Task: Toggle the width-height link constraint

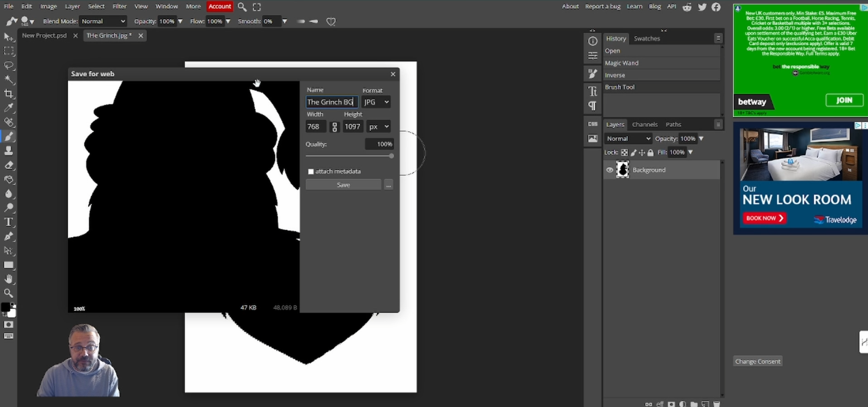Action: (x=335, y=126)
